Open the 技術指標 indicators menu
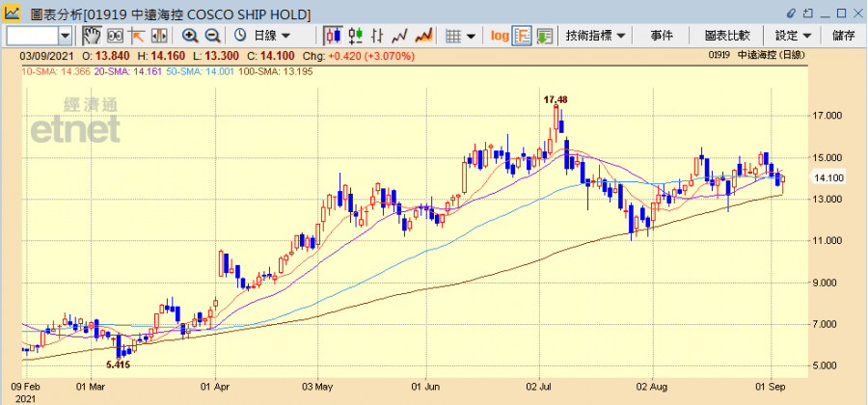This screenshot has width=868, height=405. click(x=596, y=36)
